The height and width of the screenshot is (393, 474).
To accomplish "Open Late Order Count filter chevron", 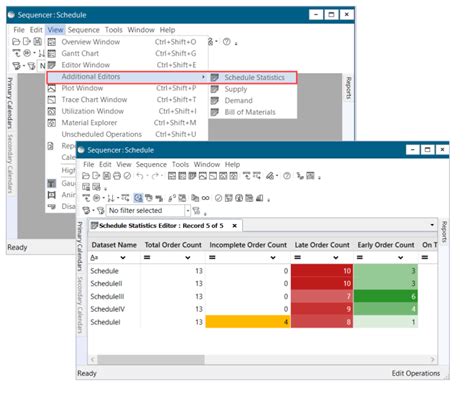I will (x=336, y=257).
